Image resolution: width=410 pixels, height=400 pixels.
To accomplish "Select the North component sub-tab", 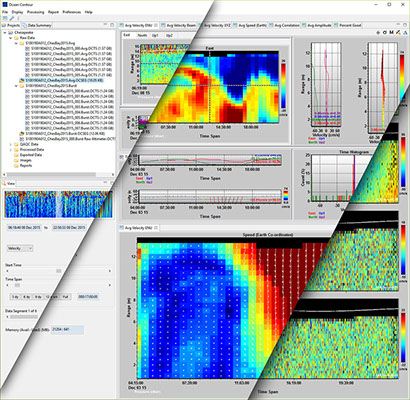I will pos(142,35).
